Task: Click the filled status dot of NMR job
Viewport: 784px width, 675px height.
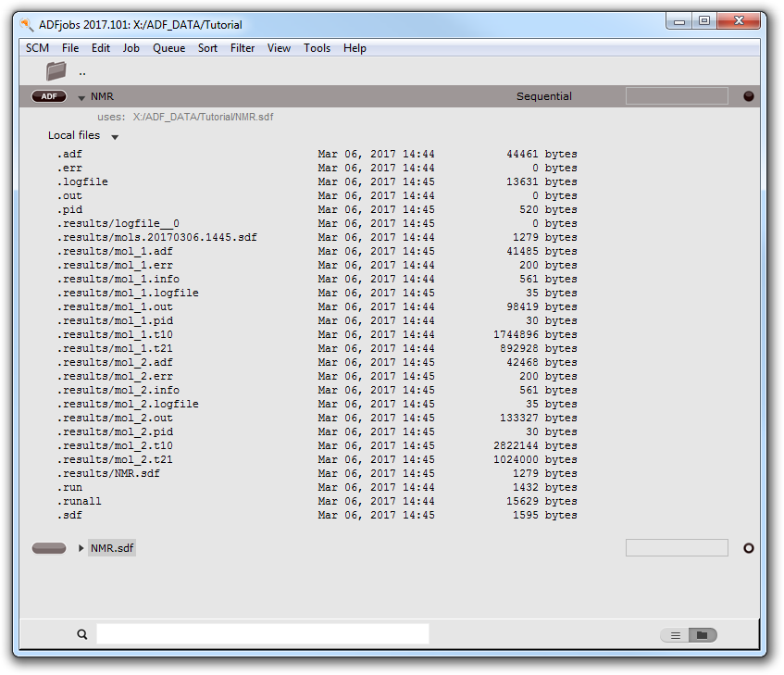Action: 749,96
